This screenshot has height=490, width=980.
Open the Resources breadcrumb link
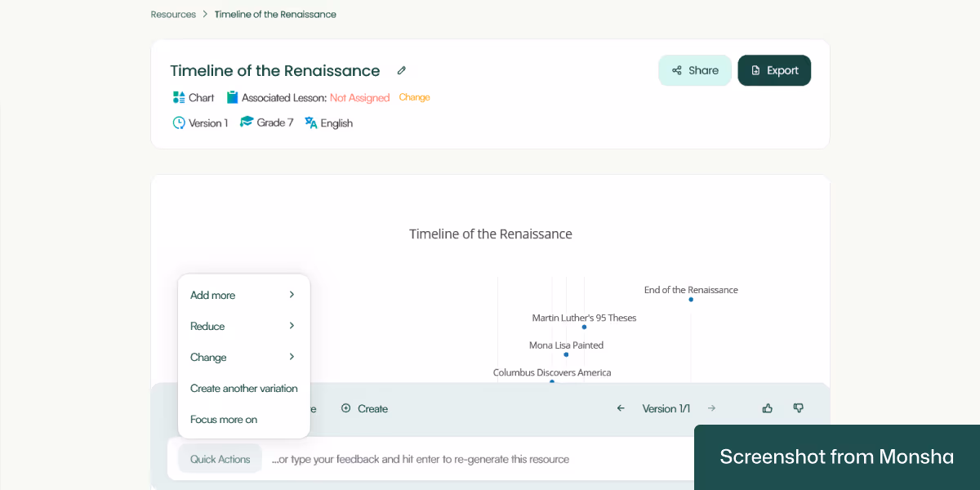click(x=173, y=14)
